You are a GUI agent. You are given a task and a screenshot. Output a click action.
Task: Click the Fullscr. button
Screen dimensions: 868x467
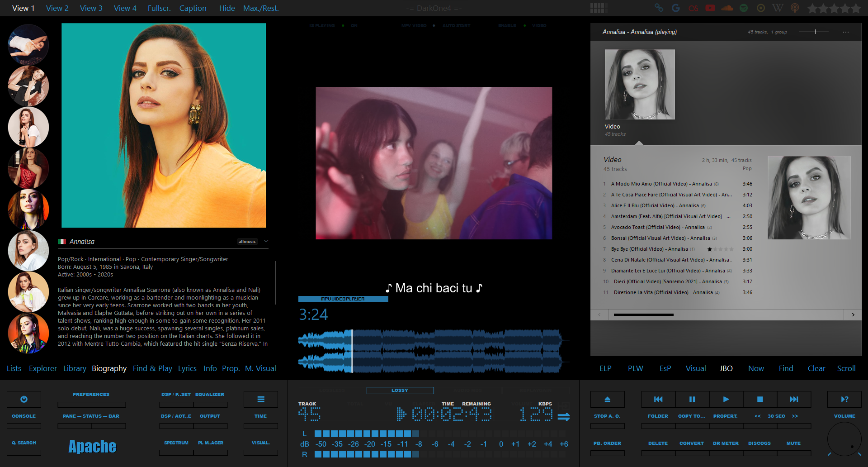159,8
